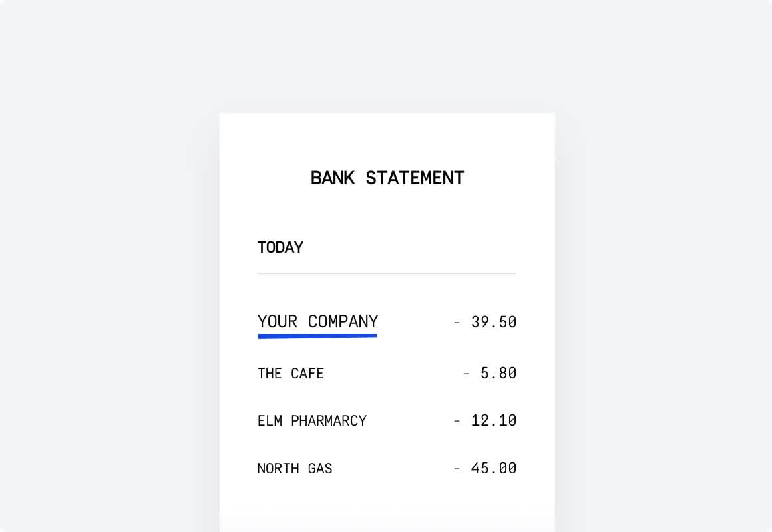Select the 45.00 amount
This screenshot has width=772, height=532.
click(x=494, y=468)
